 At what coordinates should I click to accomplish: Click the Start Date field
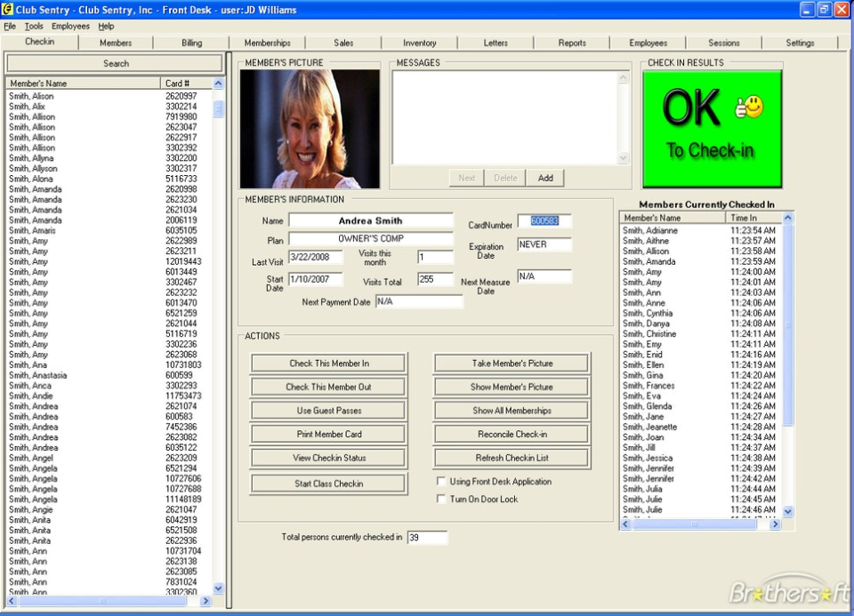point(315,279)
